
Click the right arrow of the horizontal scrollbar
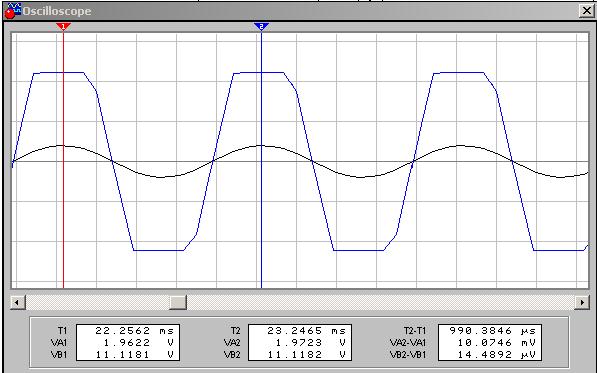coord(582,303)
